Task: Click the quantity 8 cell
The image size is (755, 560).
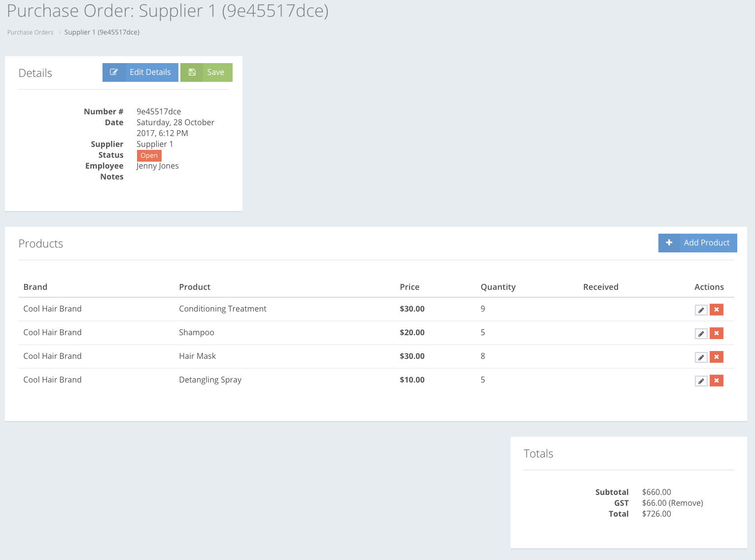Action: [483, 356]
